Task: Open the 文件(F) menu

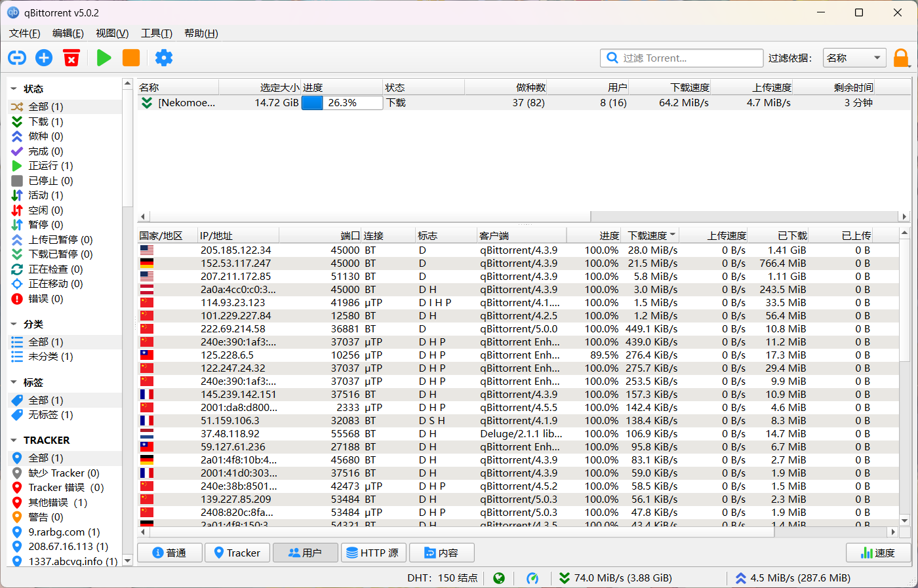Action: [25, 33]
